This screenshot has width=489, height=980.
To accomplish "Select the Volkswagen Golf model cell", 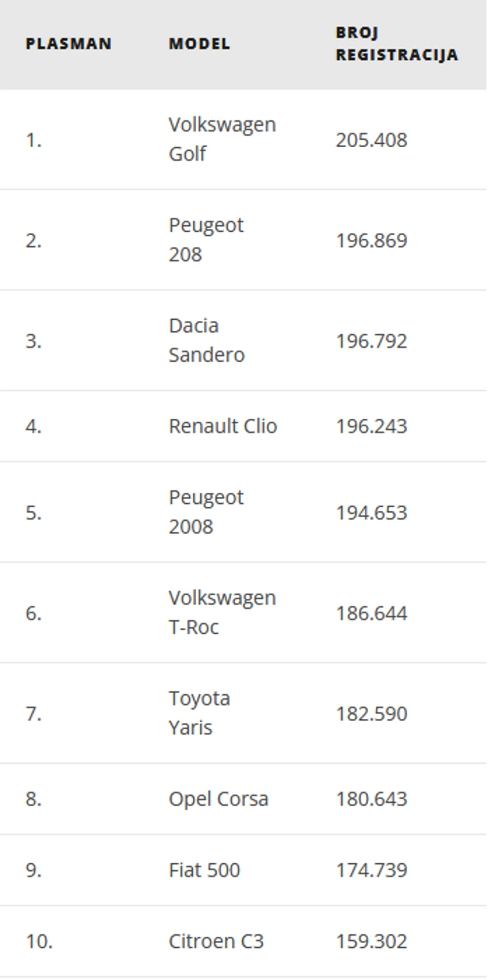I will (222, 139).
